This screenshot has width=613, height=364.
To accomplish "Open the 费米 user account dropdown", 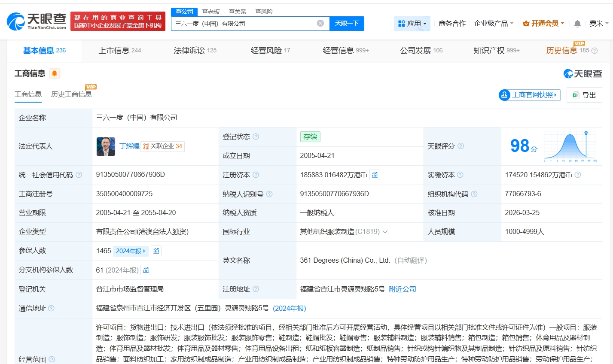I will pos(598,24).
